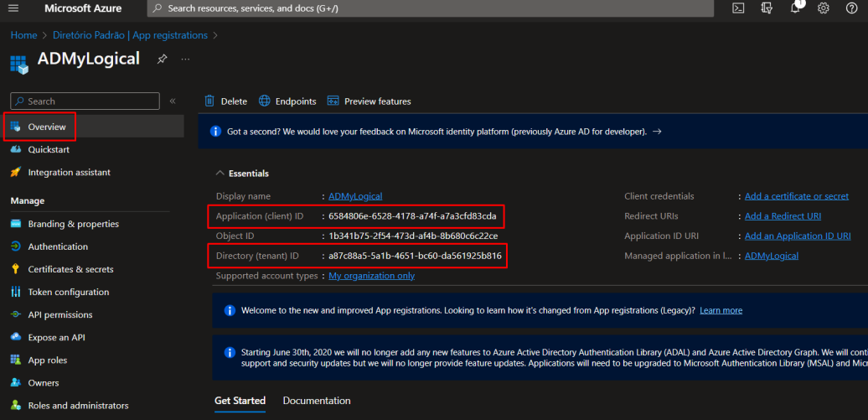Viewport: 868px width, 420px height.
Task: Click the Token configuration icon
Action: point(16,292)
